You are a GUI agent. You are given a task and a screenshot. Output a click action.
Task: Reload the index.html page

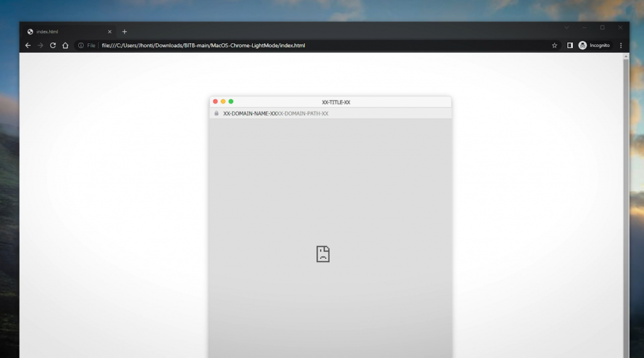pyautogui.click(x=53, y=45)
